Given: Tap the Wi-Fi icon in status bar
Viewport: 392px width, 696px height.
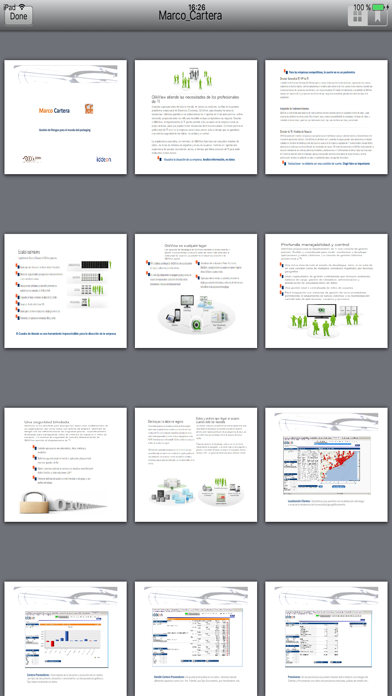Looking at the screenshot, I should tap(22, 7).
